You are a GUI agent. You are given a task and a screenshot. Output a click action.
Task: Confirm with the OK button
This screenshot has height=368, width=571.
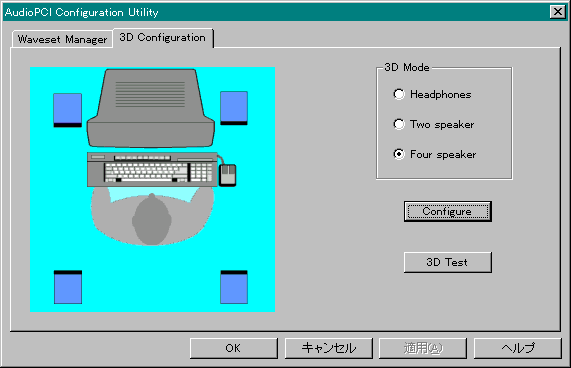[x=233, y=348]
